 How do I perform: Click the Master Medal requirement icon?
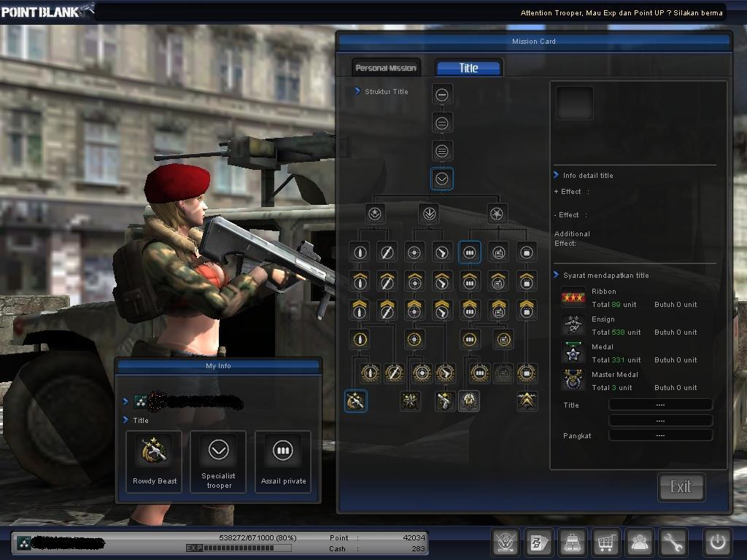coord(573,381)
